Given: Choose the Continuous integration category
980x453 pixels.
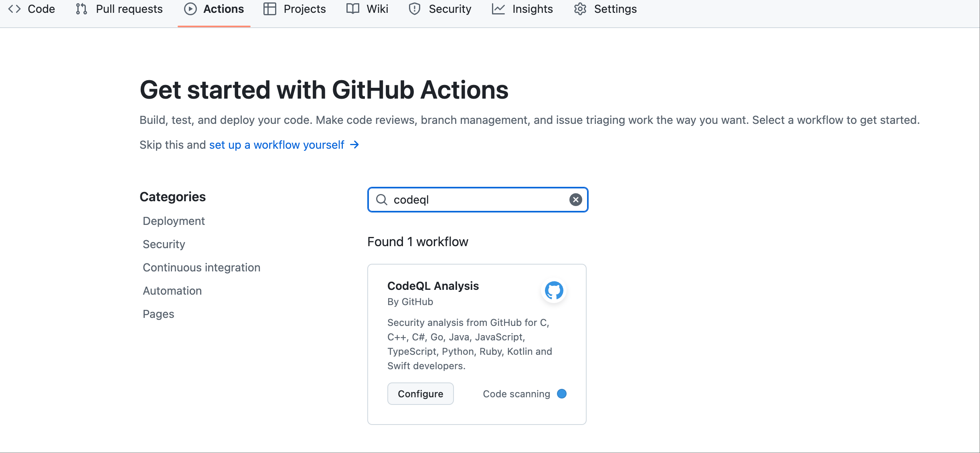Looking at the screenshot, I should tap(201, 267).
